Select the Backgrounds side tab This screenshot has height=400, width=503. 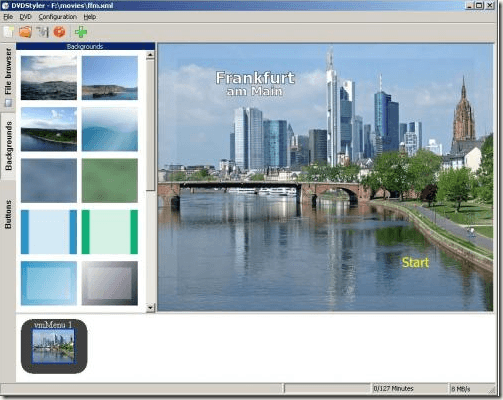click(x=8, y=146)
